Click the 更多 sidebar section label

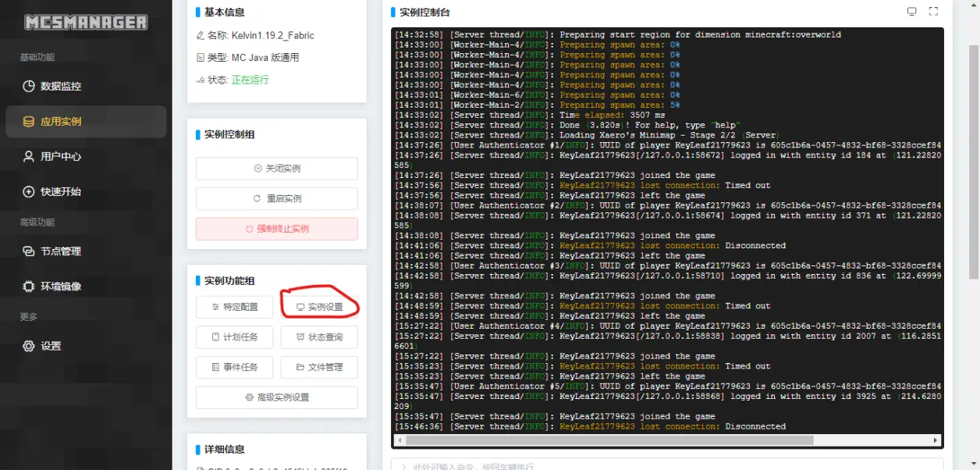tap(28, 317)
